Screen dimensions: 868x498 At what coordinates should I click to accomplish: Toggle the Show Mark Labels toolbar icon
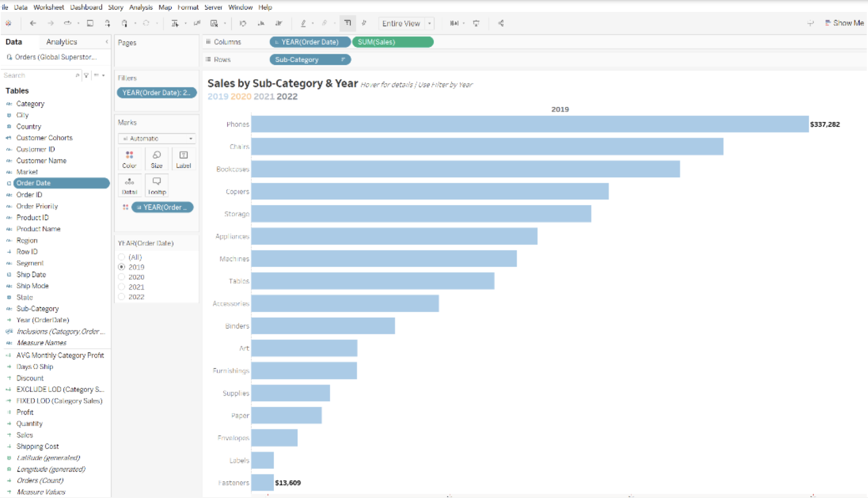[x=348, y=23]
